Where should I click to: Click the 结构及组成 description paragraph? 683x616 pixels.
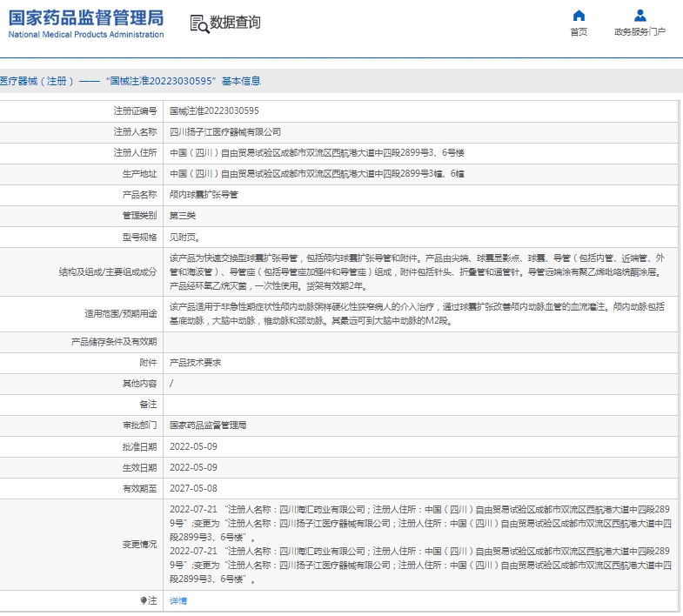(417, 272)
